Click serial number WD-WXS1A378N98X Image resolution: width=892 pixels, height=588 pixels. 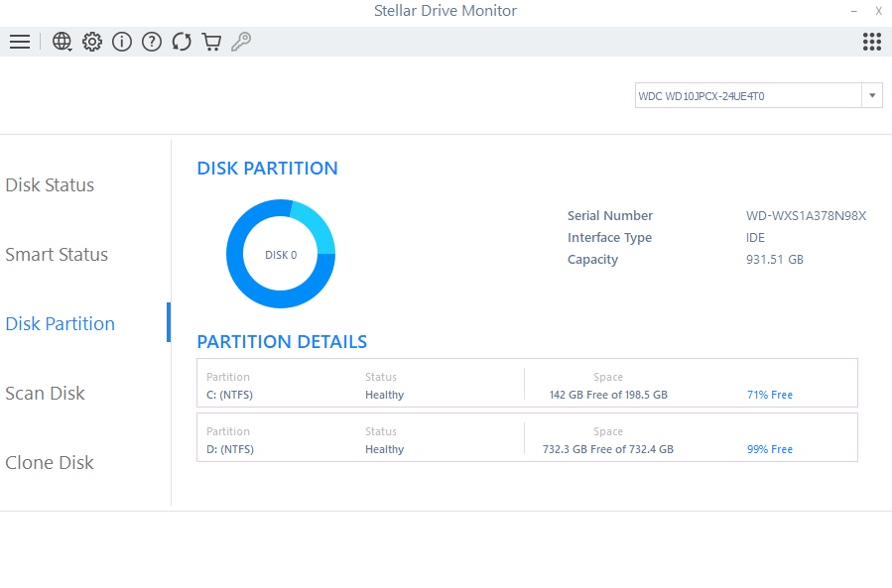pyautogui.click(x=806, y=215)
